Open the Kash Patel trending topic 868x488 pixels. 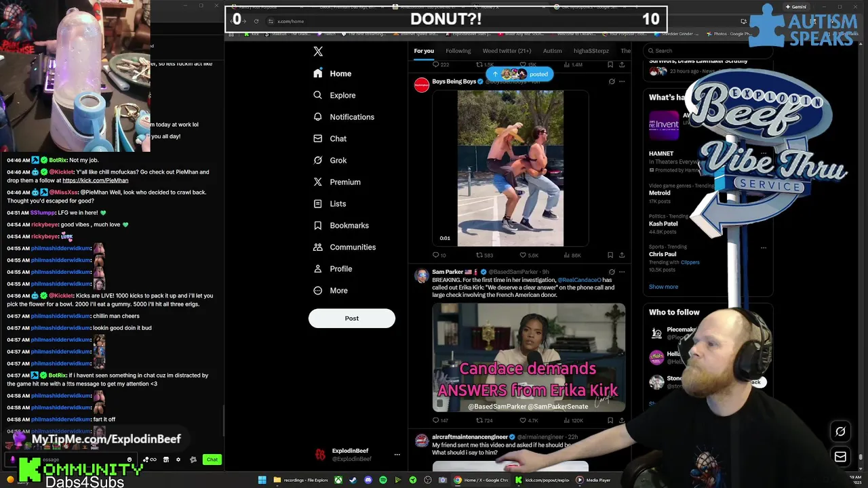pos(663,224)
